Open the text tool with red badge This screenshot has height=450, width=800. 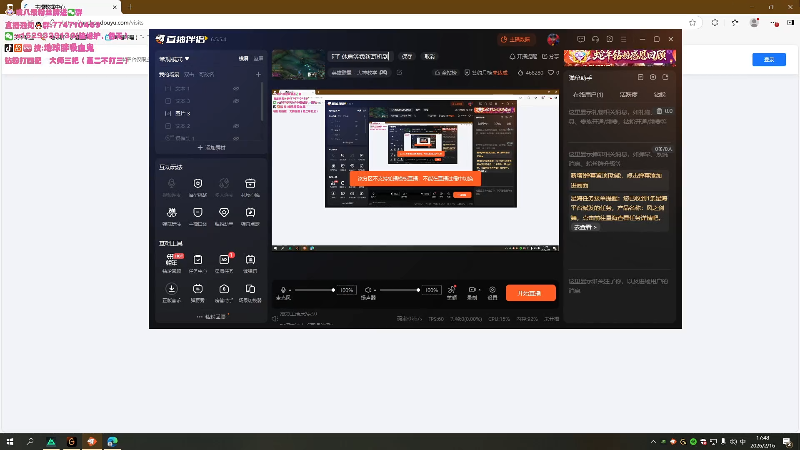click(171, 260)
